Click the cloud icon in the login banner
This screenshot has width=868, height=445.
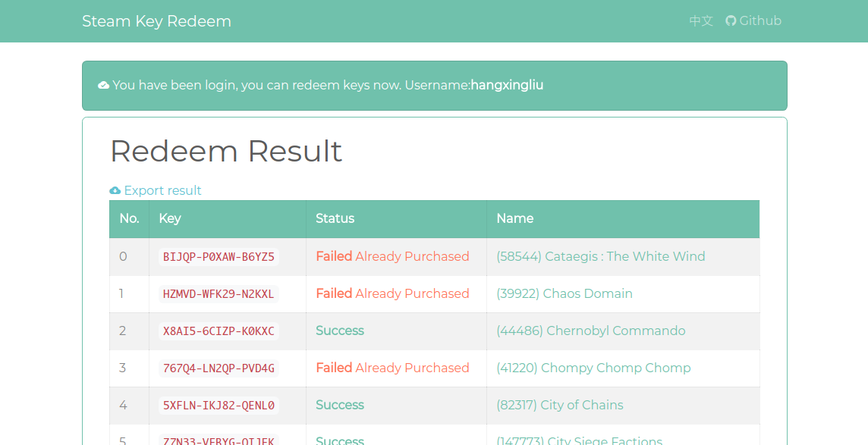(x=103, y=85)
